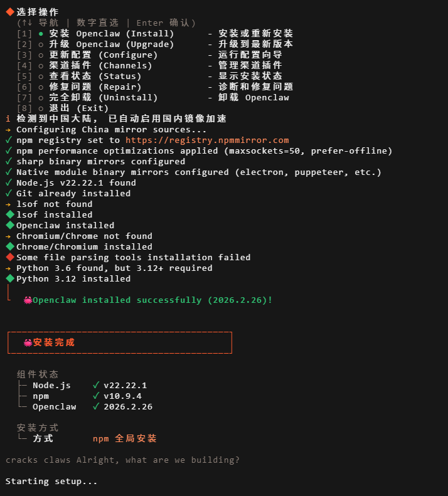This screenshot has height=496, width=448.
Task: Click green diamond beside Python 3.12 installed
Action: pyautogui.click(x=10, y=278)
